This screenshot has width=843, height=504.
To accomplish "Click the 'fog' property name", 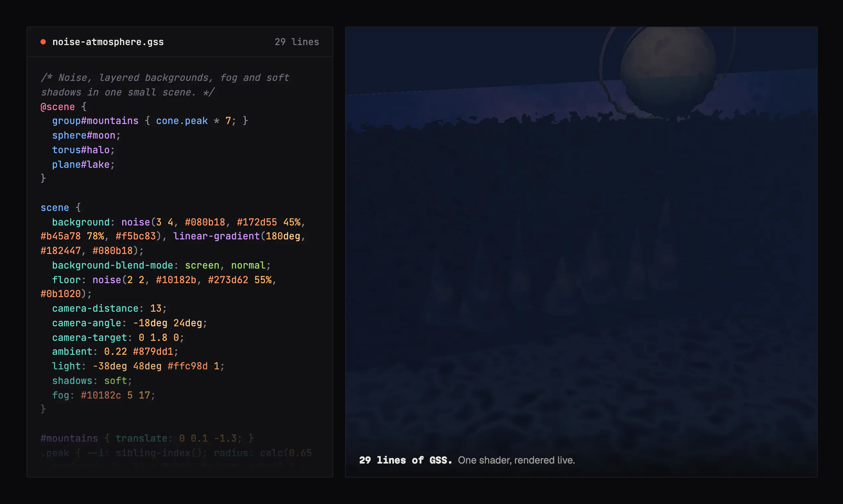I will coord(60,395).
